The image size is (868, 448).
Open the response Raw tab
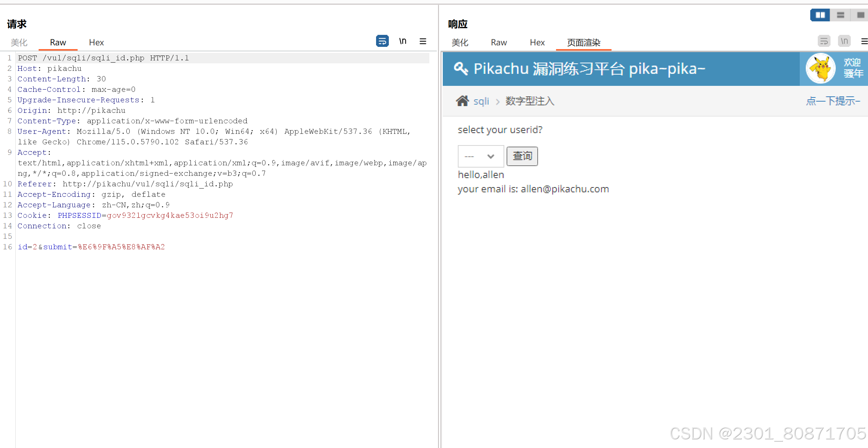coord(499,42)
